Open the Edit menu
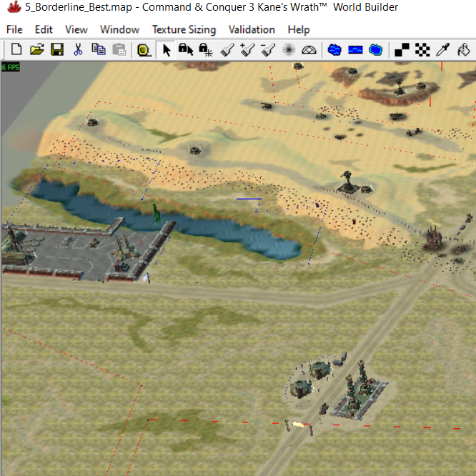The height and width of the screenshot is (476, 476). click(44, 29)
